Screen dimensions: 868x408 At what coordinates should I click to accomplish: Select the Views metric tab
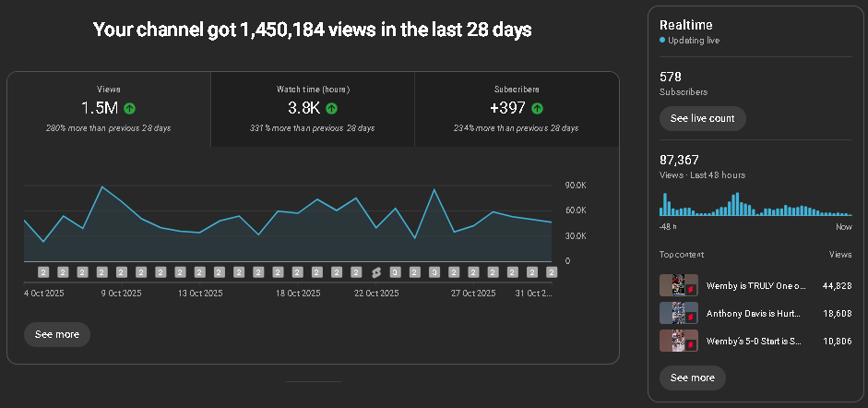(109, 109)
